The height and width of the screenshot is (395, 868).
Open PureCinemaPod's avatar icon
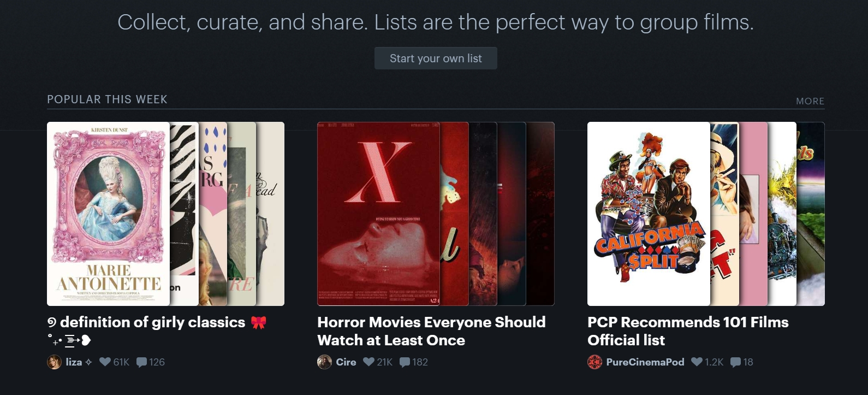coord(594,362)
